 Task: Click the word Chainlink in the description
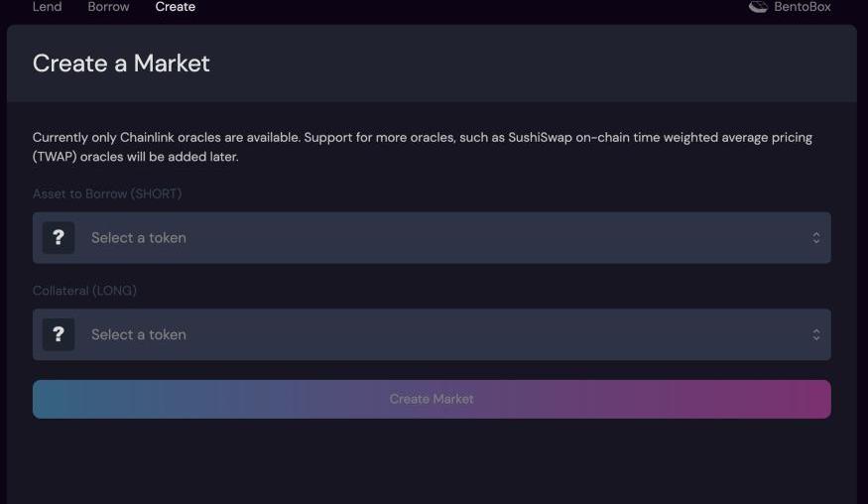tap(147, 137)
